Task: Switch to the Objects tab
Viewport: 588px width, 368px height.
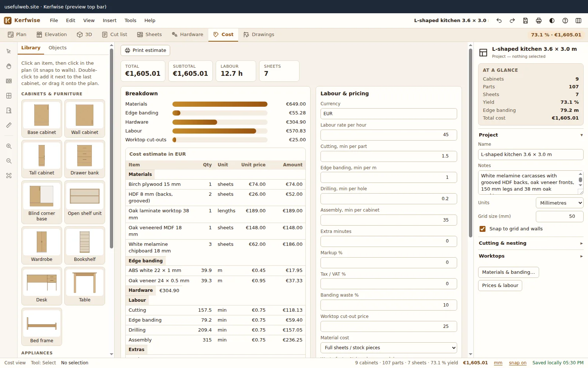Action: pyautogui.click(x=58, y=48)
